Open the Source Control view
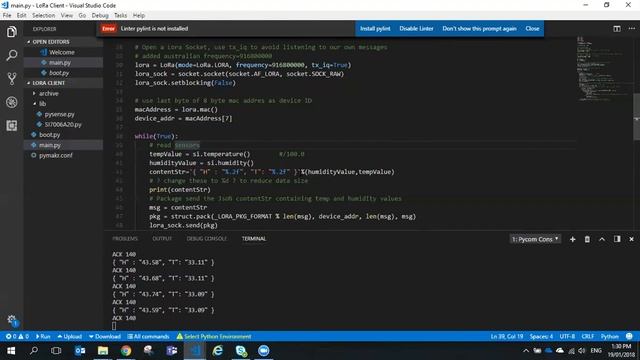This screenshot has width=640, height=360. coord(12,78)
